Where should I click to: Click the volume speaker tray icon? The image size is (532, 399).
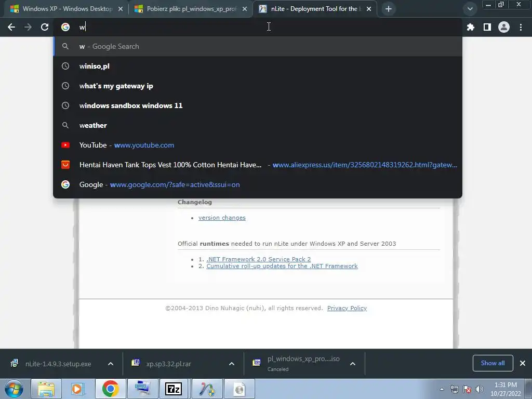pos(480,389)
